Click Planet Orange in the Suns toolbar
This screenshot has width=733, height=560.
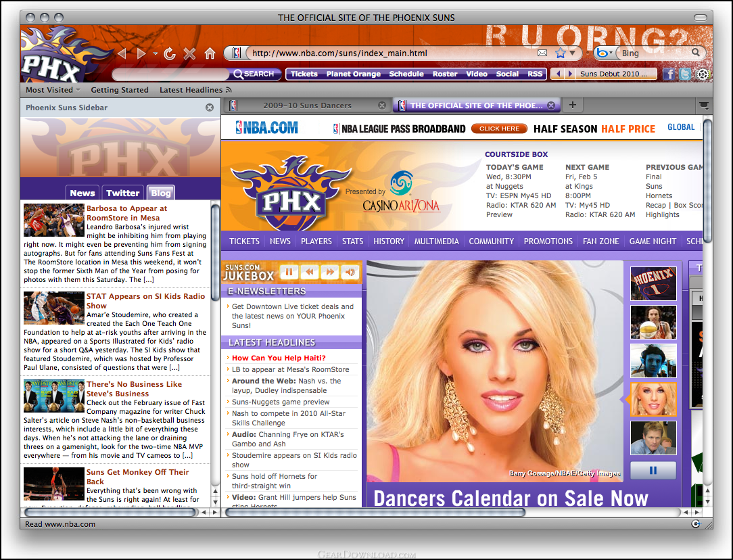point(354,74)
